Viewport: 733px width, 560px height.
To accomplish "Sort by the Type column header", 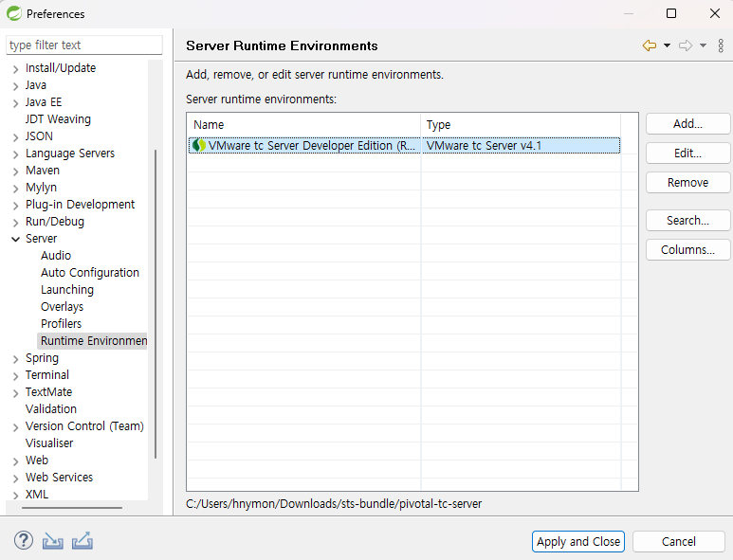I will tap(521, 125).
